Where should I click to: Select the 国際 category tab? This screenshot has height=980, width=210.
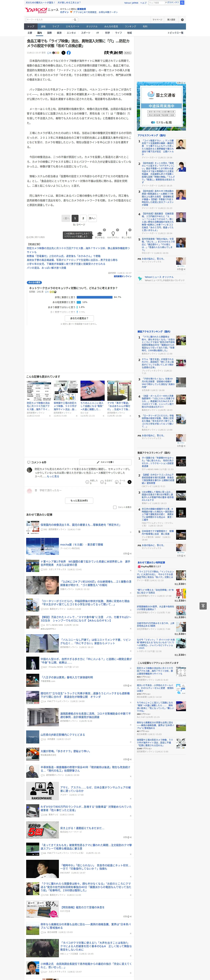pos(49,33)
